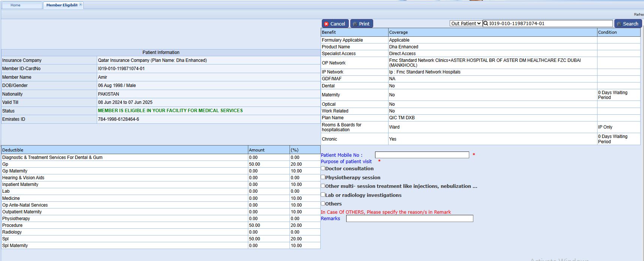The width and height of the screenshot is (644, 261).
Task: Check the Doctor consultation checkbox
Action: tap(323, 168)
